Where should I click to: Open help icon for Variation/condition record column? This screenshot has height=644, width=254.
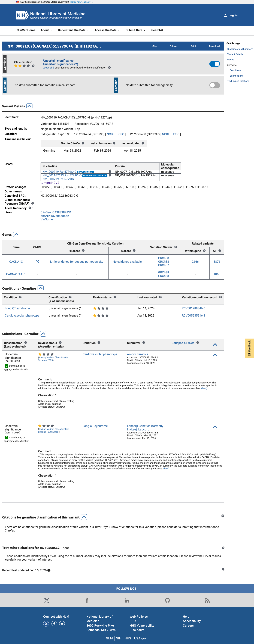220,297
